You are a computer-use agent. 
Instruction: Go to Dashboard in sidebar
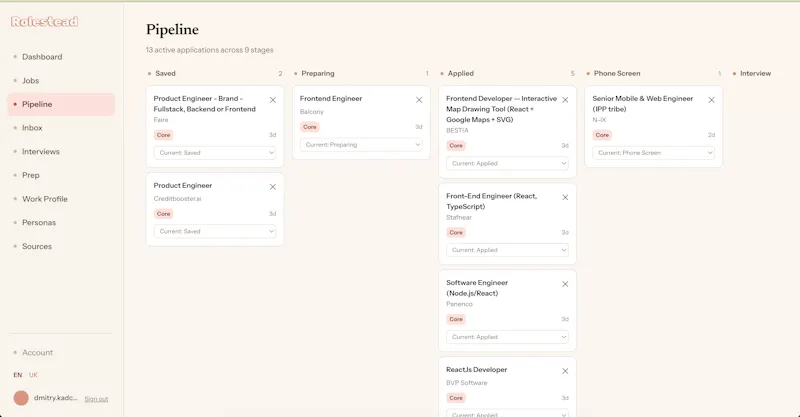point(61,57)
